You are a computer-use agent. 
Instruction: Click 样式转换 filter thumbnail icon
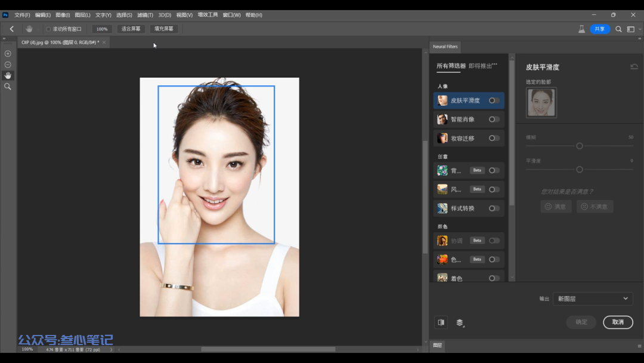tap(442, 208)
